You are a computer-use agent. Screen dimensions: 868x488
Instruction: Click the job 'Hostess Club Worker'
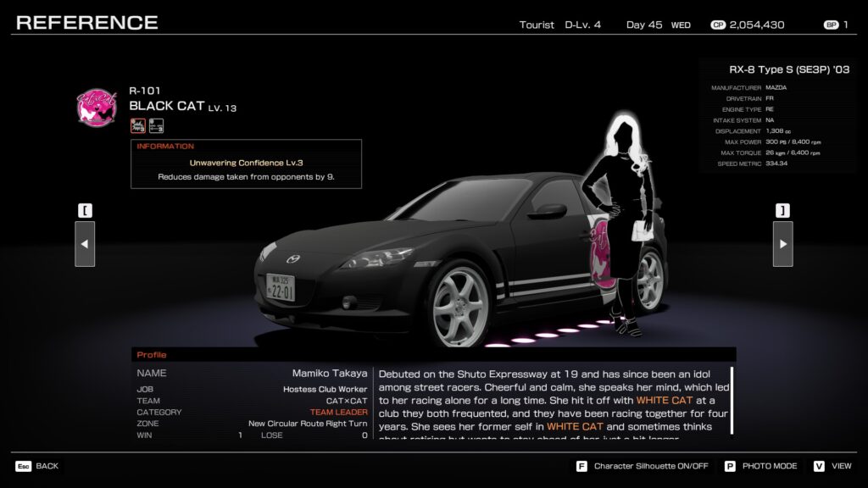point(325,390)
